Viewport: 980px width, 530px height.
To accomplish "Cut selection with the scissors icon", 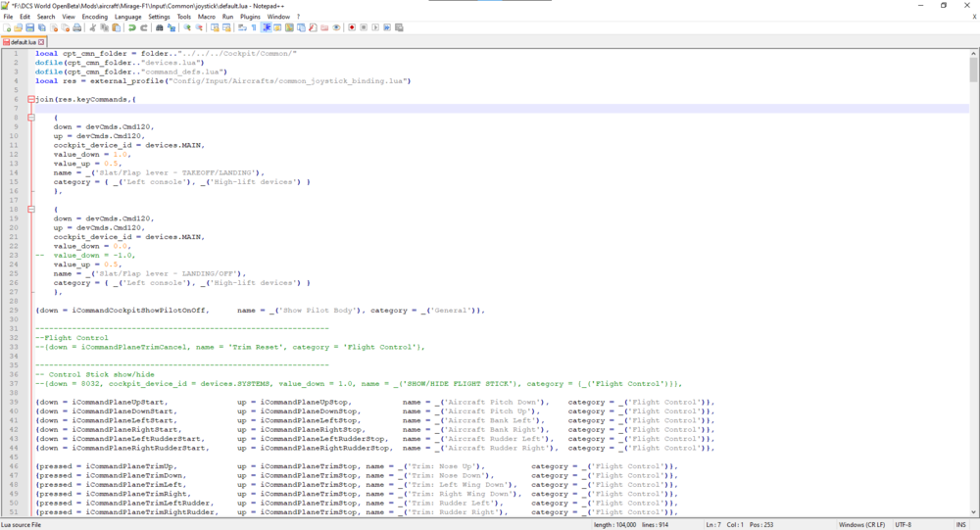I will coord(92,27).
